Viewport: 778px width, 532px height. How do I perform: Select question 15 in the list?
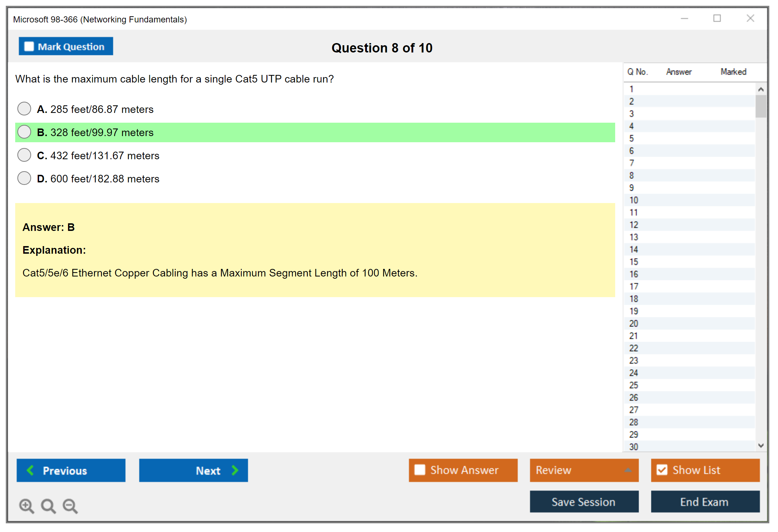pyautogui.click(x=634, y=262)
